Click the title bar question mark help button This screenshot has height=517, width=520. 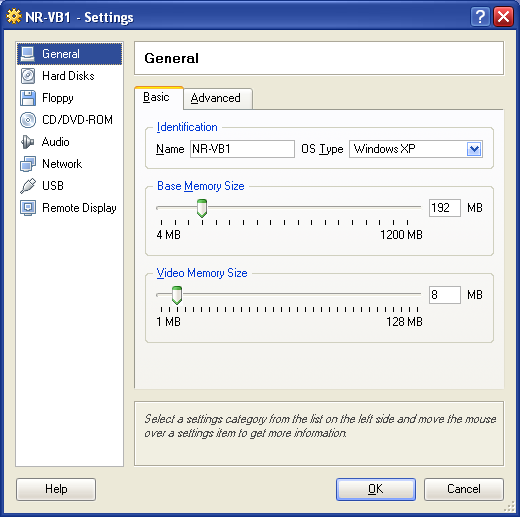tap(480, 17)
